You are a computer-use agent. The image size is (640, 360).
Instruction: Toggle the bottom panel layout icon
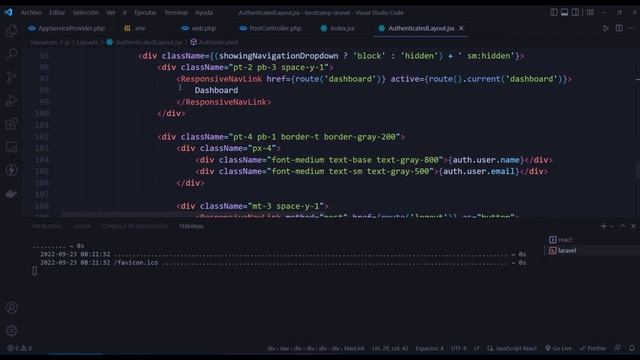pyautogui.click(x=564, y=12)
